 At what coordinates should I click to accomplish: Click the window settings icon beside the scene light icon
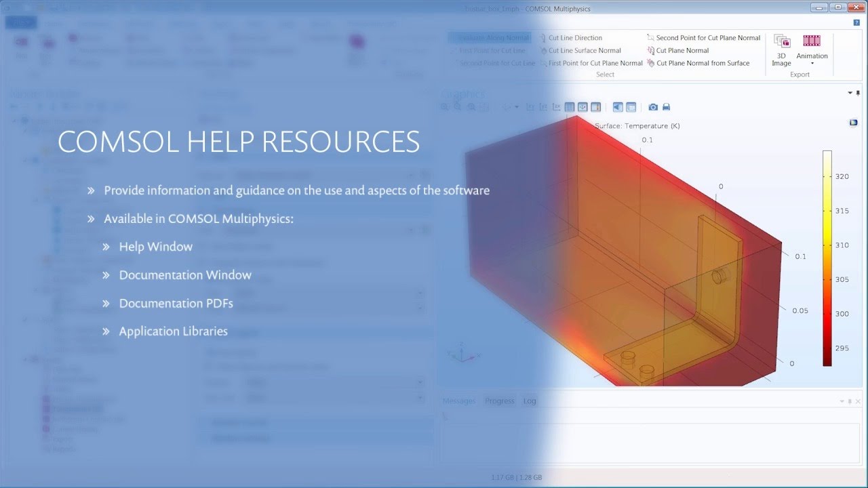pos(631,107)
